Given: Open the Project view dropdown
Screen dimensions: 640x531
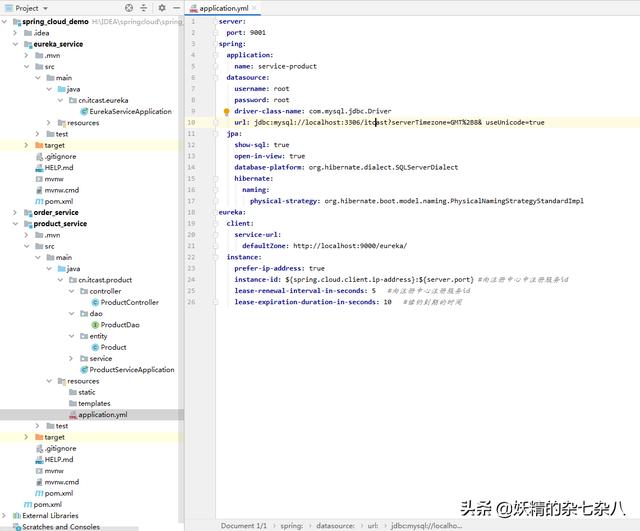Looking at the screenshot, I should 45,8.
